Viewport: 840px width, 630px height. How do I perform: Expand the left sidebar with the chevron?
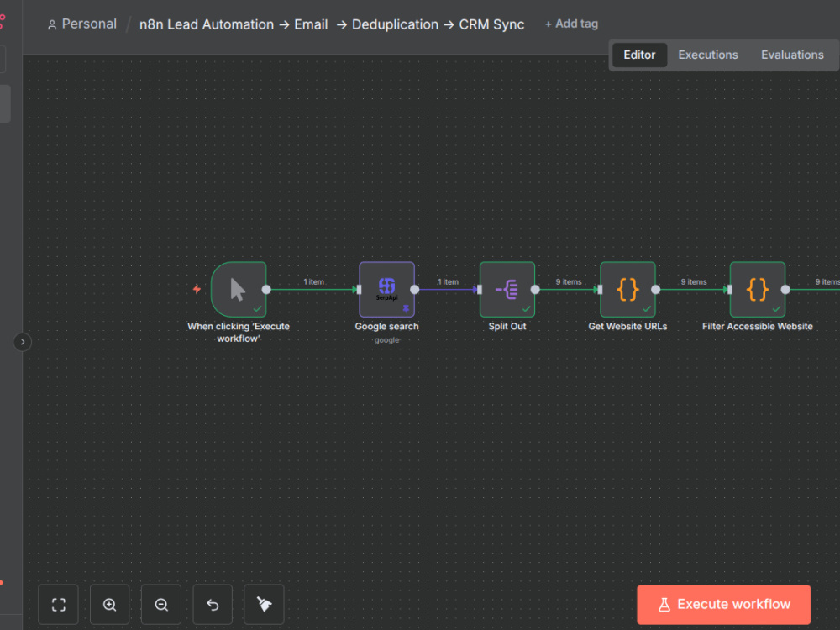(x=23, y=342)
